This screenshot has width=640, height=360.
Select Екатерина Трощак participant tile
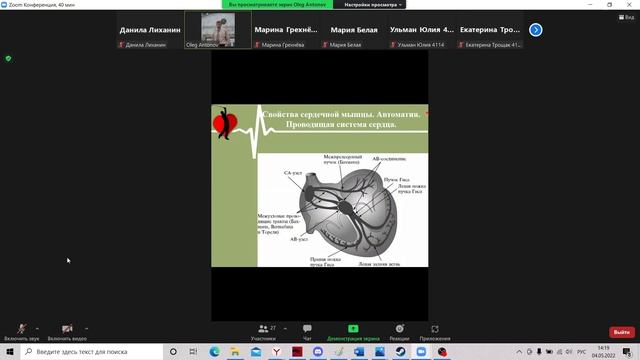tap(490, 30)
